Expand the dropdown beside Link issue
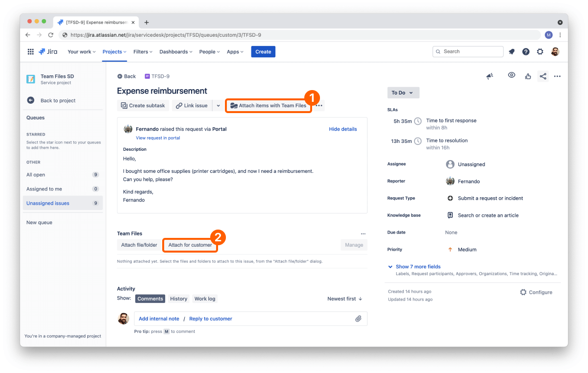 click(x=219, y=106)
